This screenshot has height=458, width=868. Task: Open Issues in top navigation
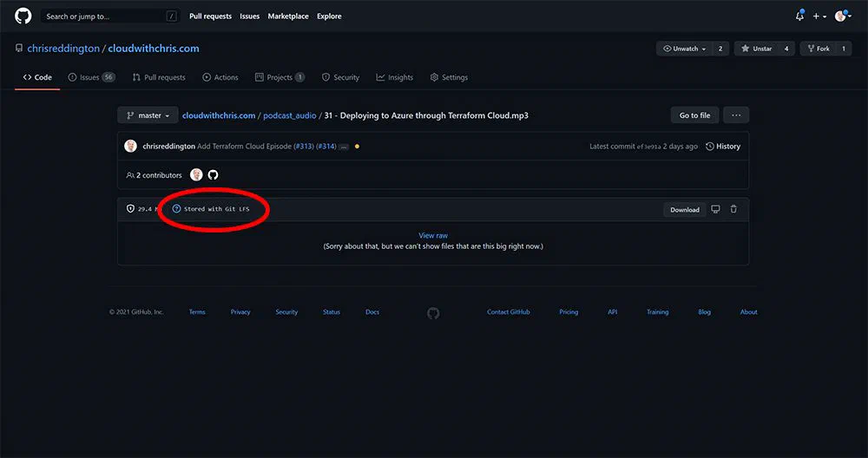[x=250, y=16]
